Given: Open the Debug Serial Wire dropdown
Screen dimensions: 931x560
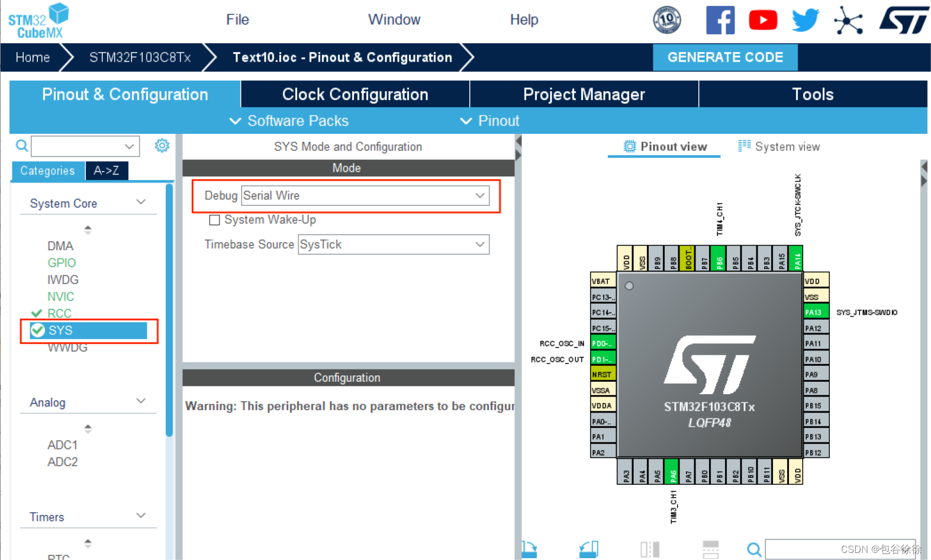Looking at the screenshot, I should click(365, 195).
